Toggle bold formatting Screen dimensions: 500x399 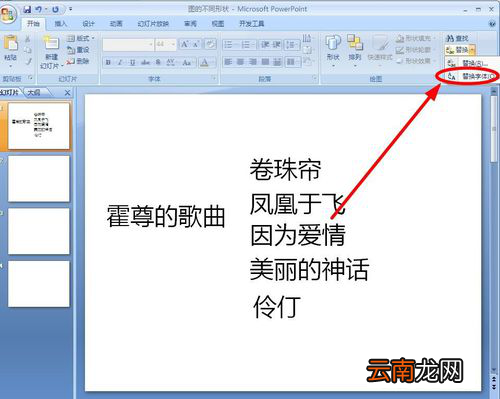pyautogui.click(x=108, y=62)
